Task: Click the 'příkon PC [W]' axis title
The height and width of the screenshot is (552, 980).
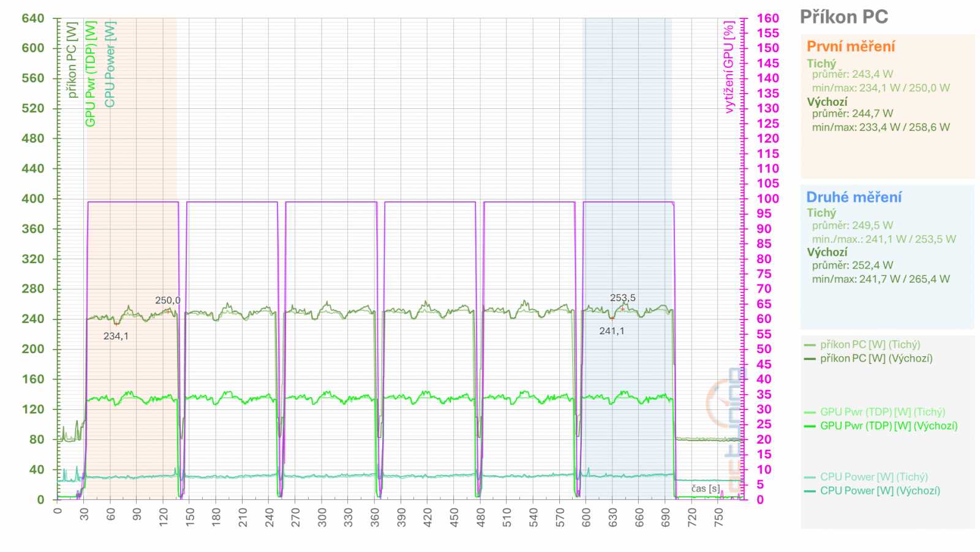Action: pos(72,60)
